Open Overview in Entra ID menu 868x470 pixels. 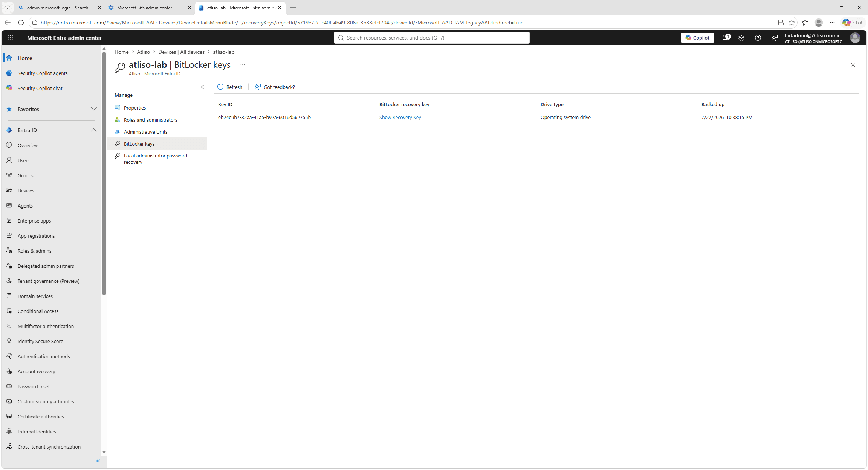click(x=28, y=145)
